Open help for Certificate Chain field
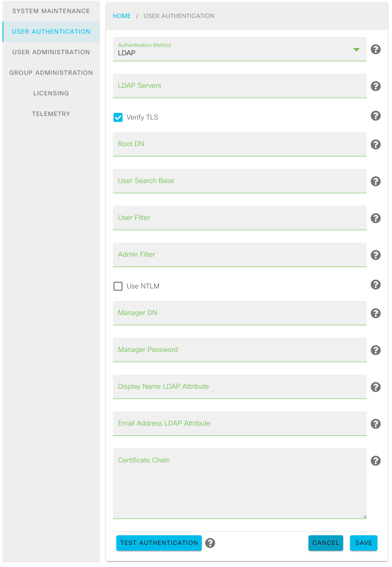 pyautogui.click(x=376, y=461)
